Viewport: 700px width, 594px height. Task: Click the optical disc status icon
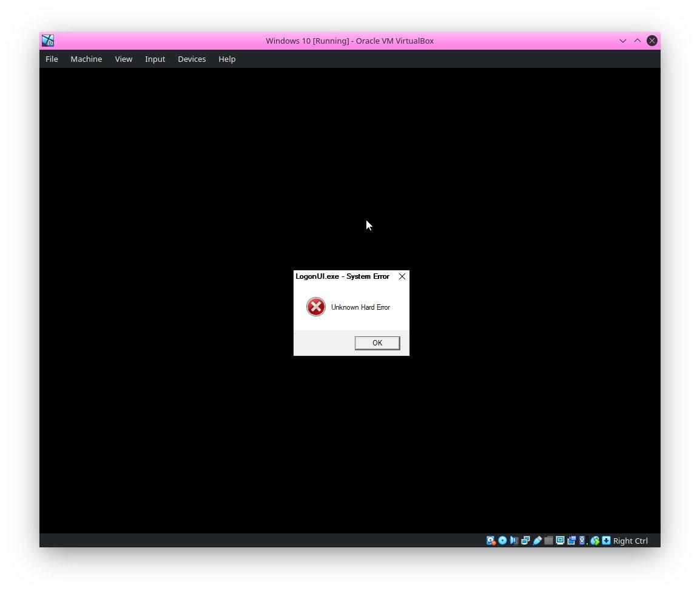pos(503,541)
